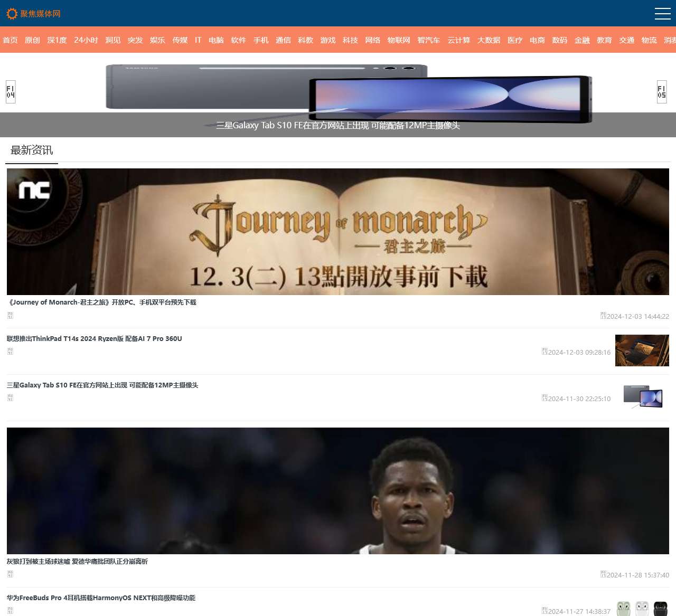
Task: Select the 最新资讯 section tab
Action: pyautogui.click(x=32, y=150)
